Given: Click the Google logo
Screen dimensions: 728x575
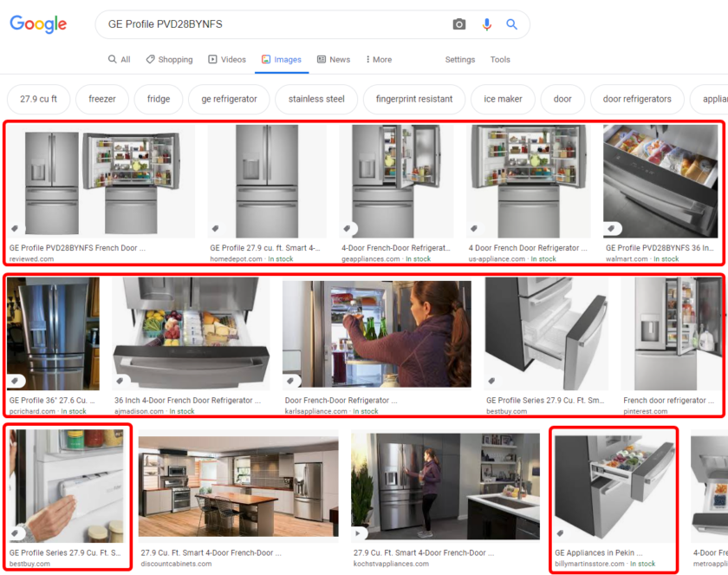Looking at the screenshot, I should 38,23.
